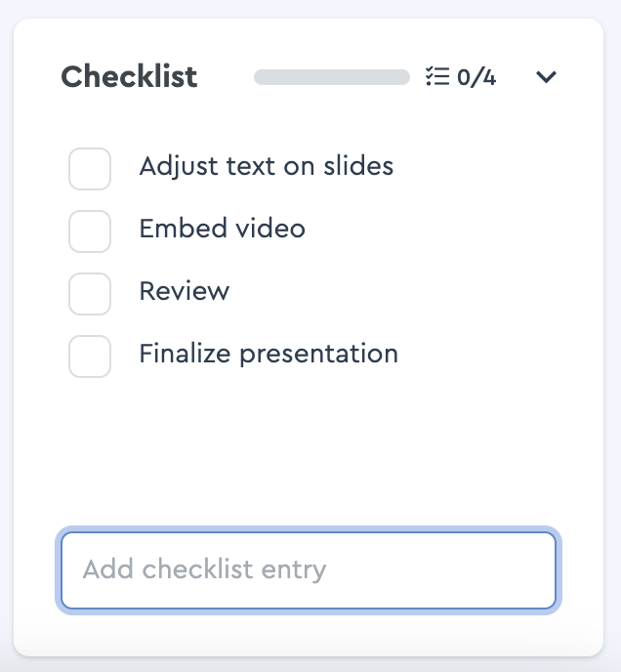621x672 pixels.
Task: Select the Checklist heading text
Action: 129,77
